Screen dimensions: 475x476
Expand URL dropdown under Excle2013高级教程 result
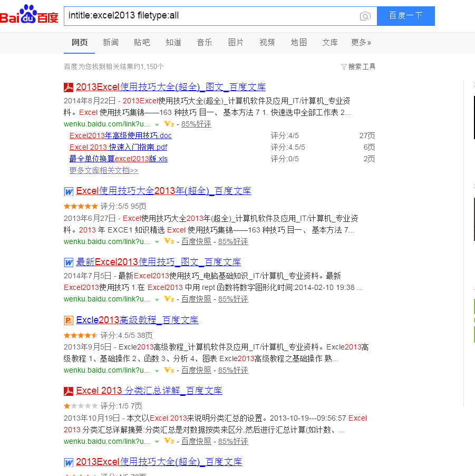tap(157, 371)
